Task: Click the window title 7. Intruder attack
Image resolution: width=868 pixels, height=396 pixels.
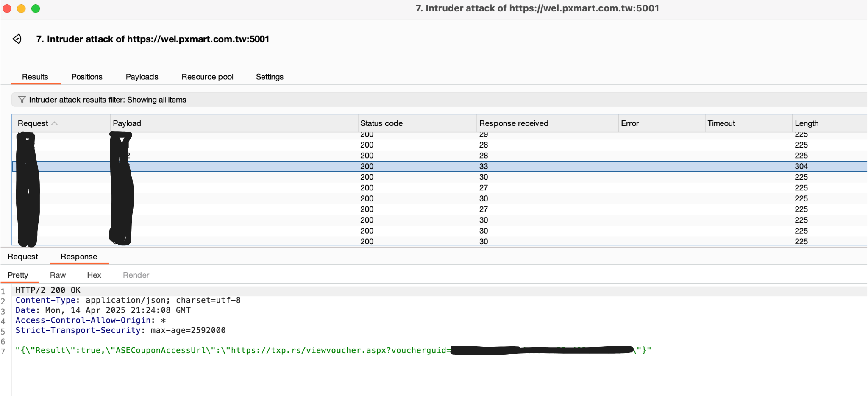Action: tap(537, 8)
